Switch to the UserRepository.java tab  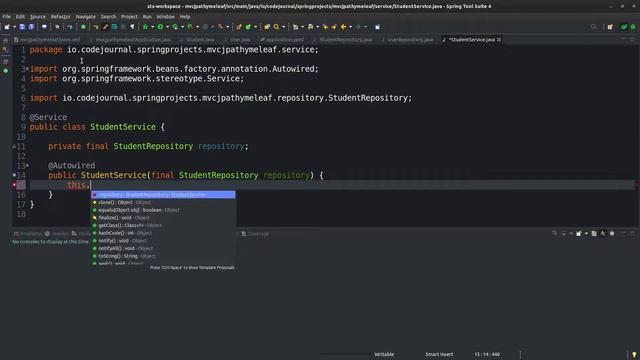tap(410, 40)
